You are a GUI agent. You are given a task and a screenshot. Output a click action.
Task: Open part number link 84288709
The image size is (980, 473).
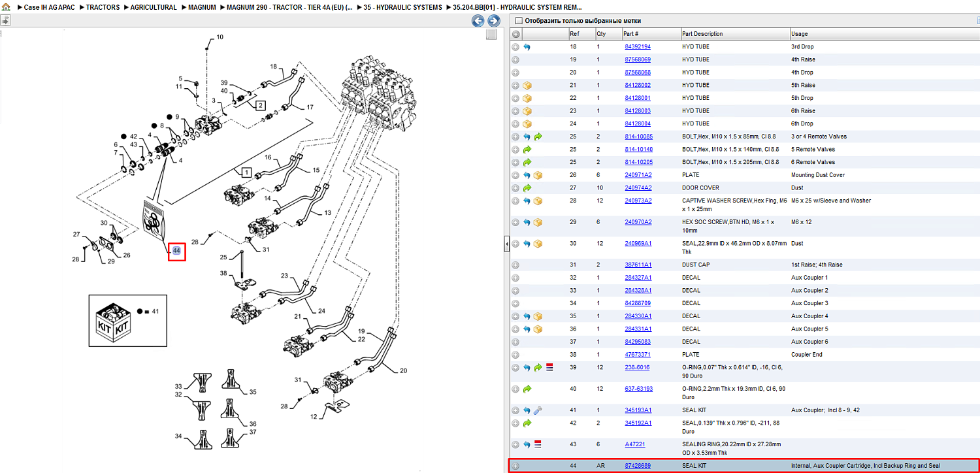pyautogui.click(x=638, y=303)
